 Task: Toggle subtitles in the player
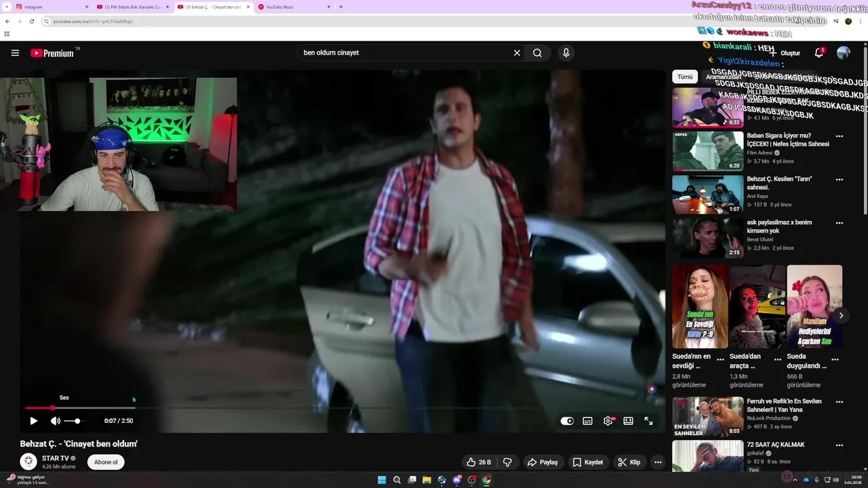coord(588,421)
